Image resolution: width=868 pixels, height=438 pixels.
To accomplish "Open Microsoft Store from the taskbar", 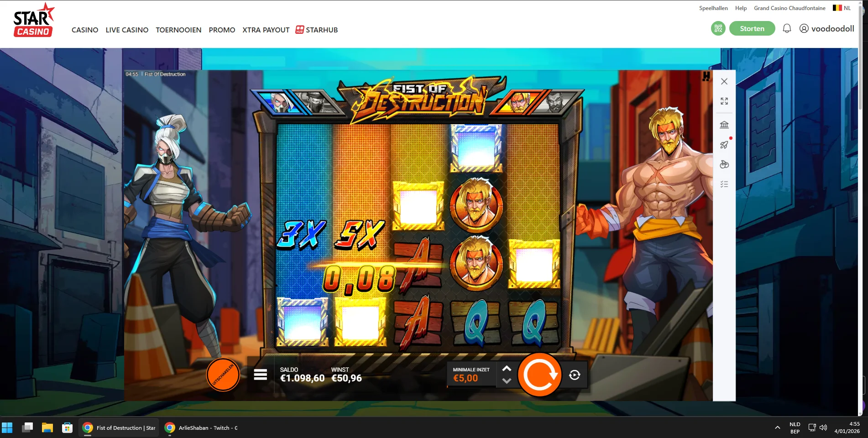I will 68,427.
